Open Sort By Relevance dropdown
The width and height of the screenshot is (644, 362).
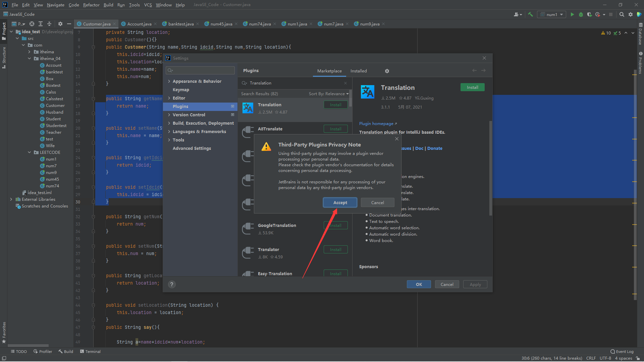(329, 94)
